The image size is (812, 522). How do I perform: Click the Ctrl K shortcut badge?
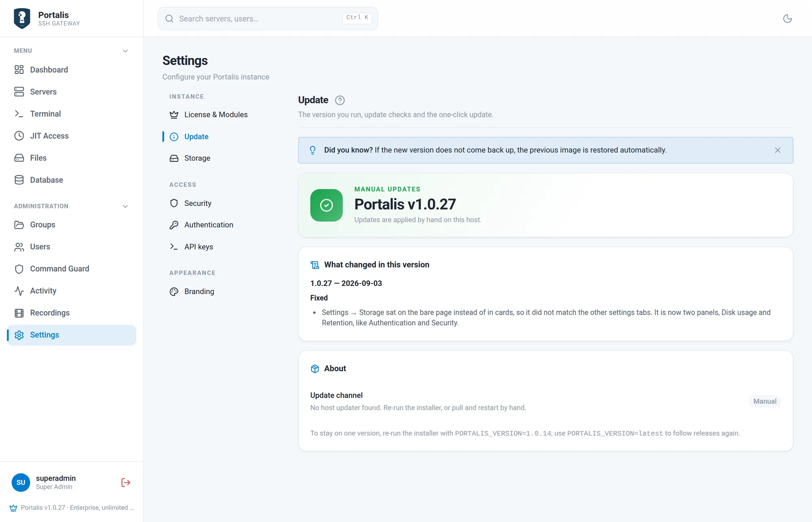(x=357, y=17)
